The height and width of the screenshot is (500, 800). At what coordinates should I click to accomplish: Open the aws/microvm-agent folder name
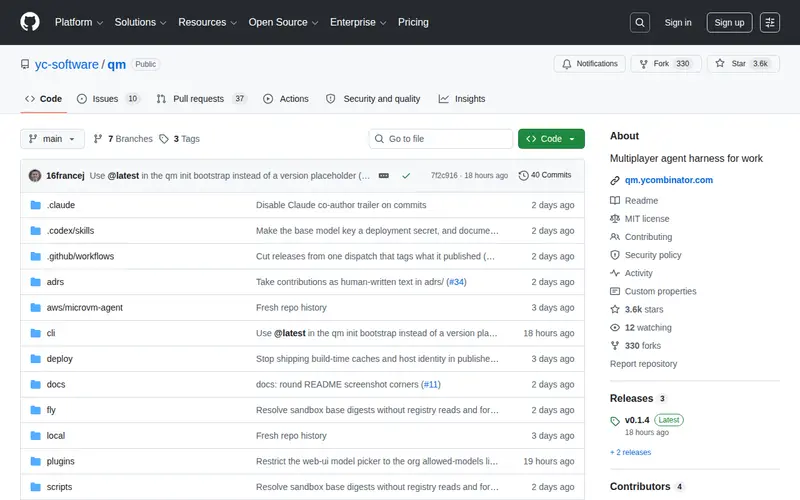[x=85, y=308]
